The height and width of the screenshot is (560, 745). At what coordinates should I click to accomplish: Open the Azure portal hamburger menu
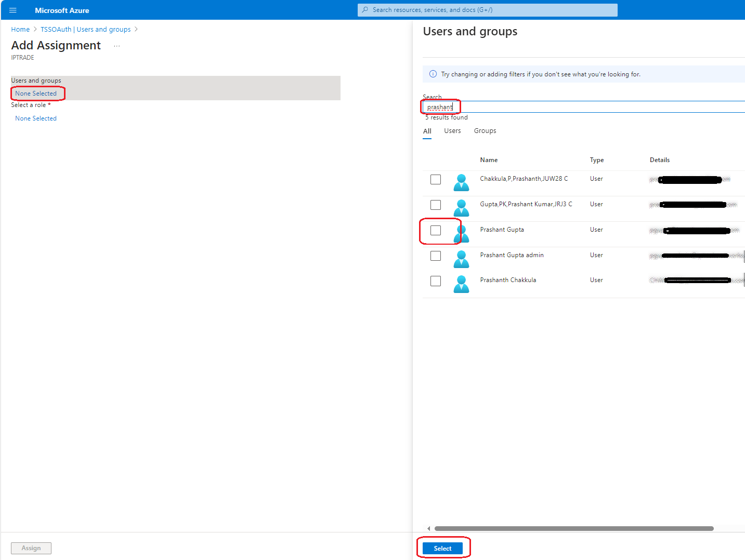coord(13,10)
